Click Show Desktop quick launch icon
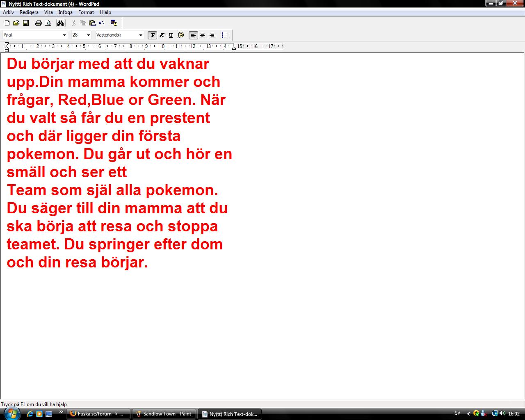Image resolution: width=525 pixels, height=420 pixels. (x=49, y=414)
